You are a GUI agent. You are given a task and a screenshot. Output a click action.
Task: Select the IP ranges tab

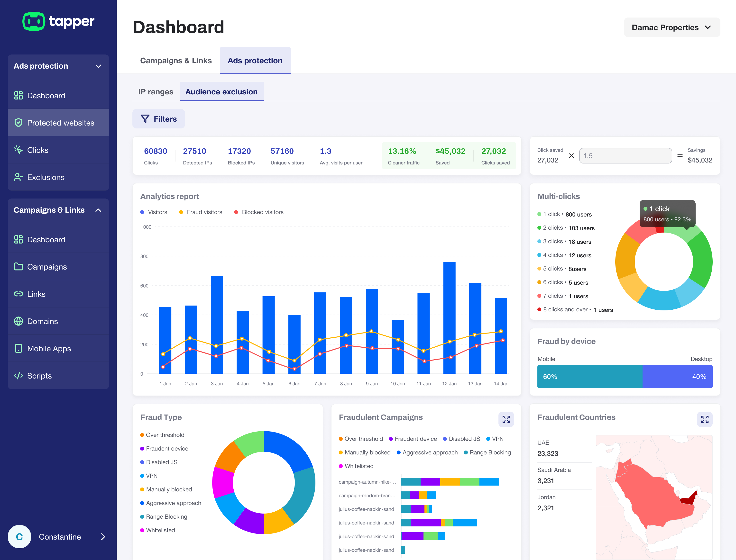pyautogui.click(x=156, y=92)
